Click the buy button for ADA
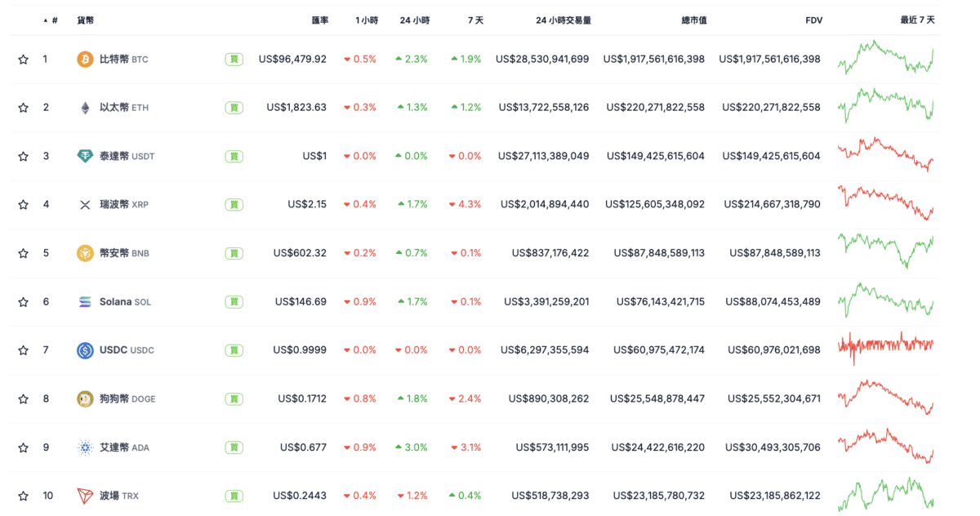 (x=234, y=447)
